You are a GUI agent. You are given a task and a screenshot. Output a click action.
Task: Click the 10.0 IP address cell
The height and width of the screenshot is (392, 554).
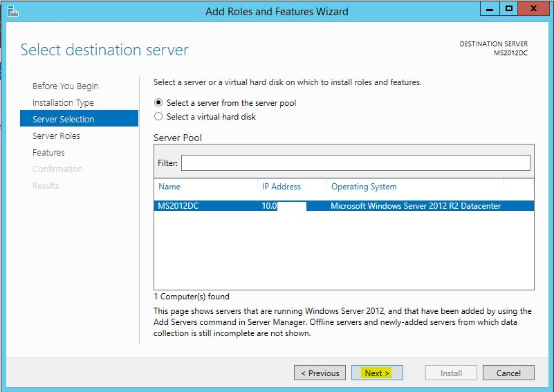click(x=269, y=206)
